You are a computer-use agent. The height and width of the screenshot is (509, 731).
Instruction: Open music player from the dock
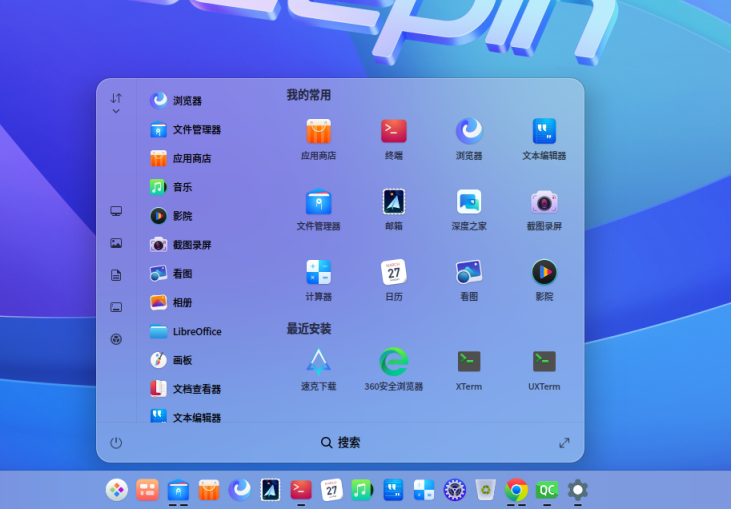coord(362,490)
